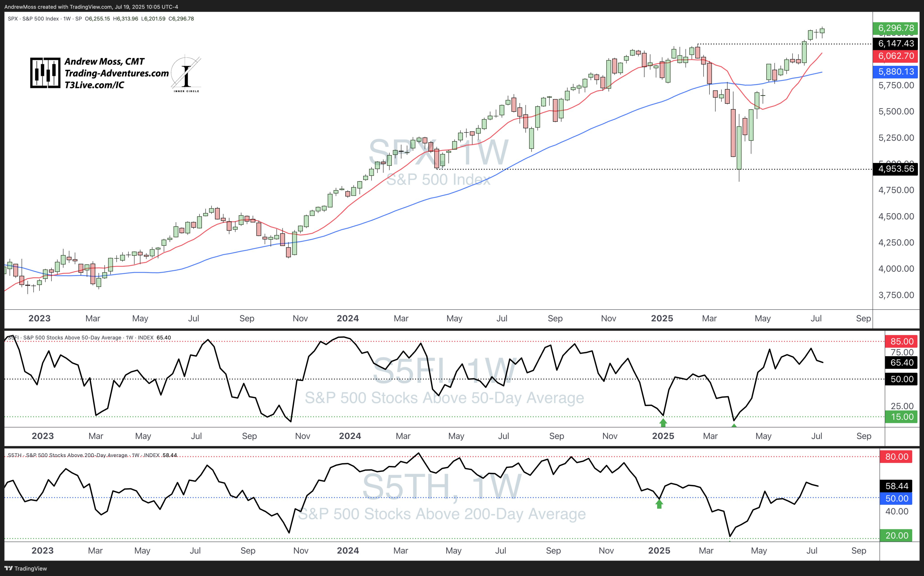This screenshot has width=924, height=576.
Task: Click 2025 on the main chart time axis
Action: click(x=662, y=319)
